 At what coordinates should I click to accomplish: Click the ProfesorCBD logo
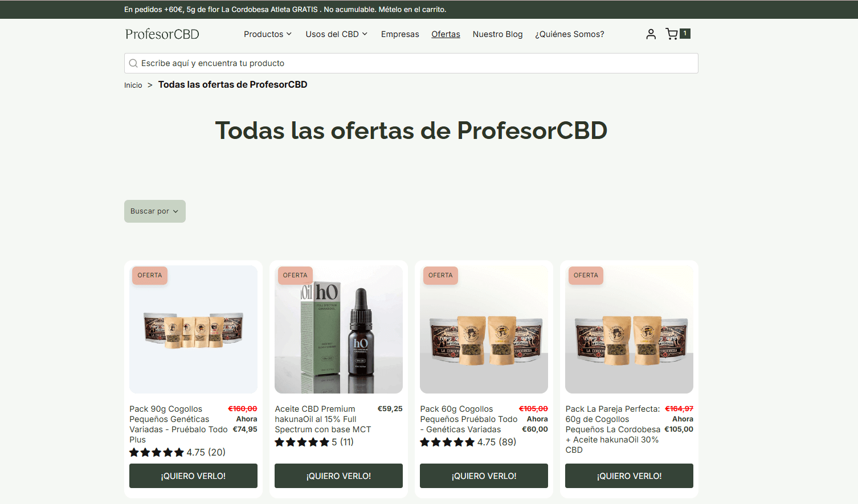point(162,34)
